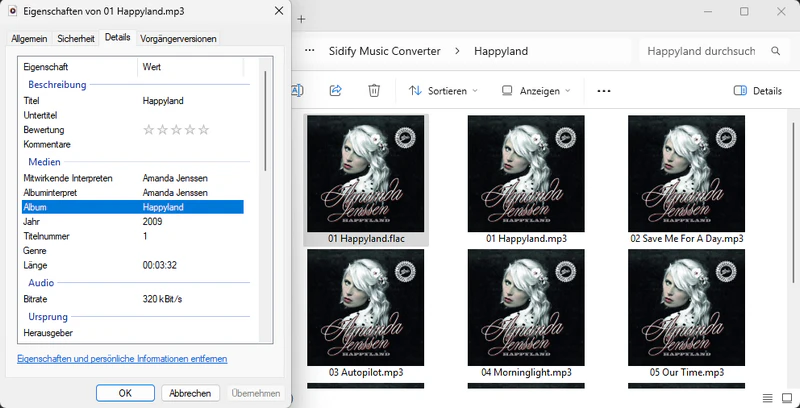
Task: Click the Happyland breadcrumb
Action: click(x=501, y=51)
